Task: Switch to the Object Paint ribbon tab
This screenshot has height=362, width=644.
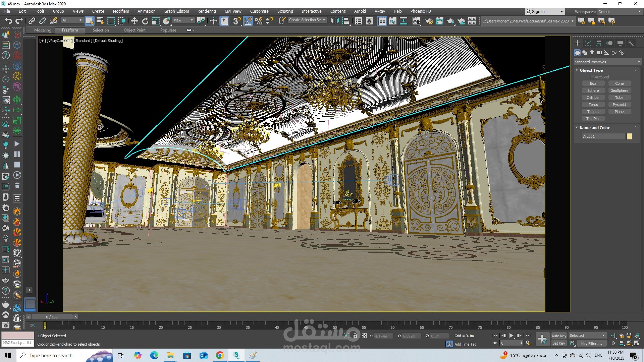Action: pos(135,30)
